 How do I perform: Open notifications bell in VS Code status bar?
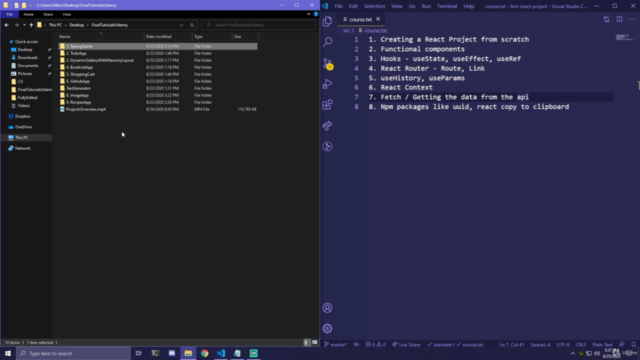(633, 344)
